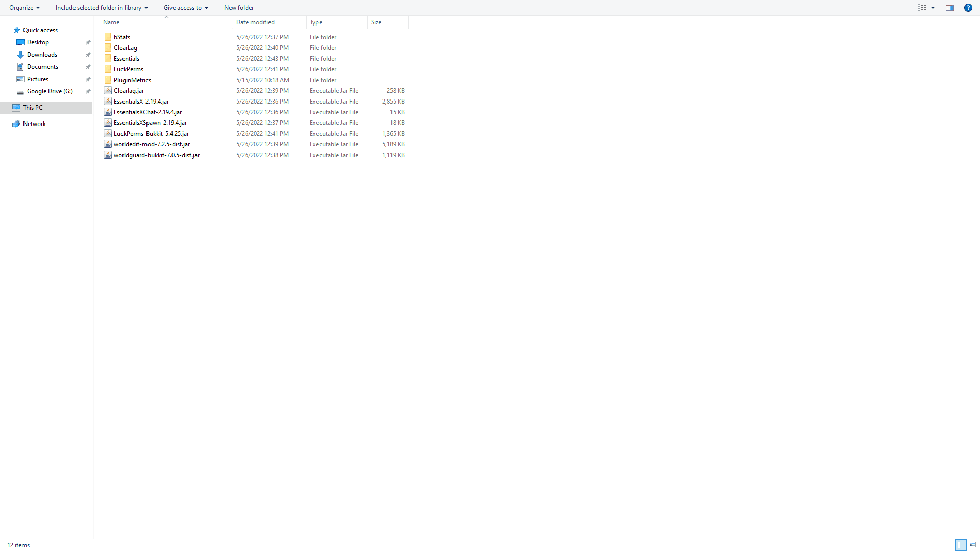Click the New folder button
Image resolution: width=980 pixels, height=551 pixels.
238,8
